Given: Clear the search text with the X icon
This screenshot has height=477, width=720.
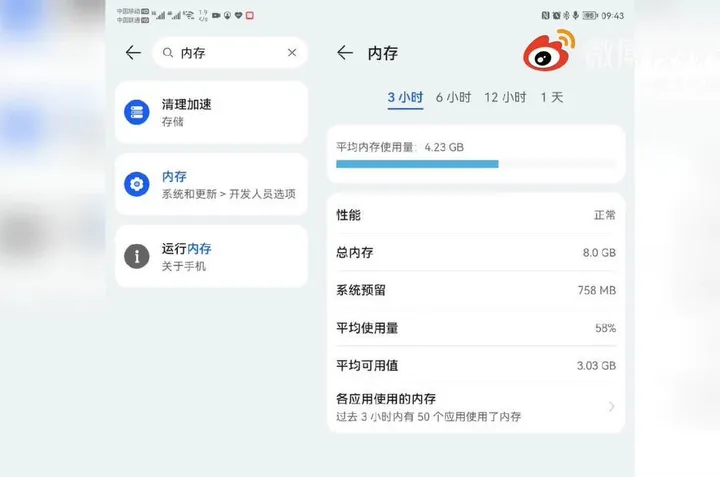Looking at the screenshot, I should [x=292, y=53].
